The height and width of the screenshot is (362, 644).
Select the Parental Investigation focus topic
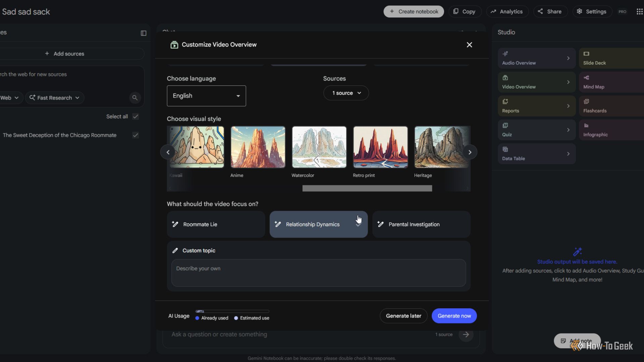421,224
